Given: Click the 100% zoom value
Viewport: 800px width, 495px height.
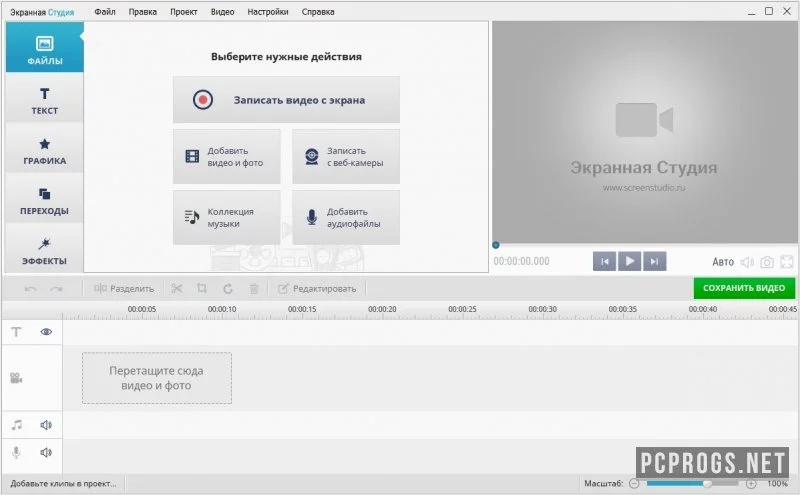Looking at the screenshot, I should click(x=777, y=483).
